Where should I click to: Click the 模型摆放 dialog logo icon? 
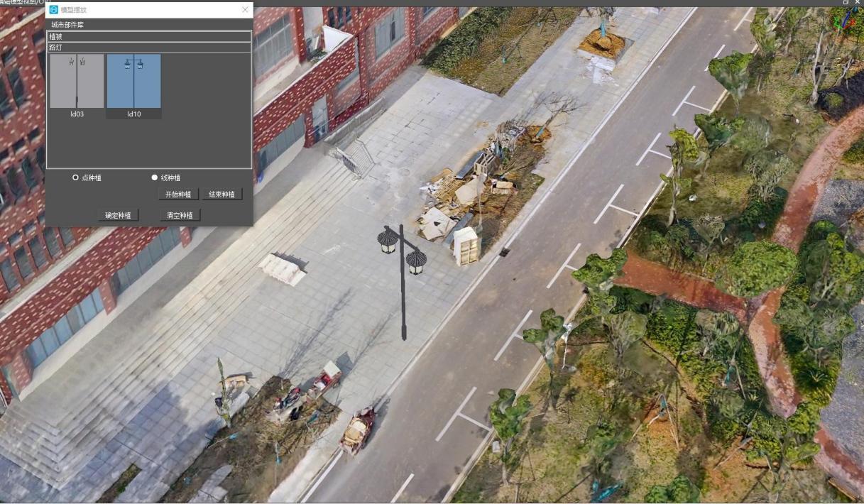pos(54,10)
